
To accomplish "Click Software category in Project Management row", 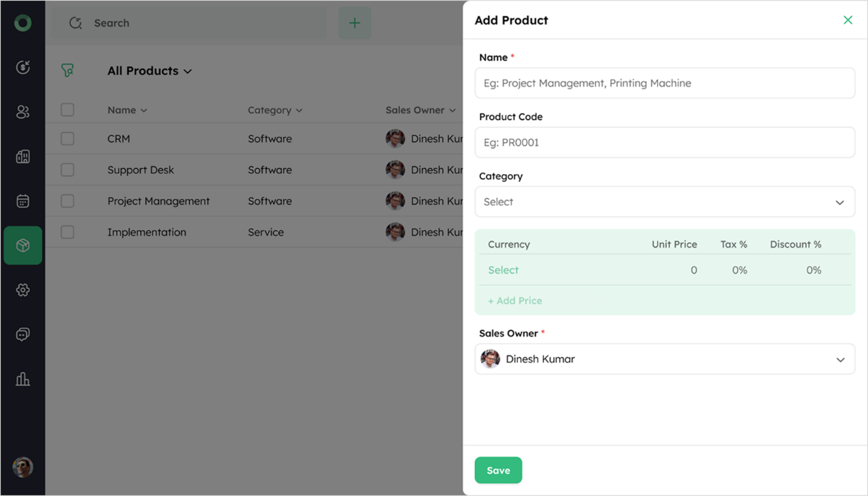I will click(x=270, y=201).
